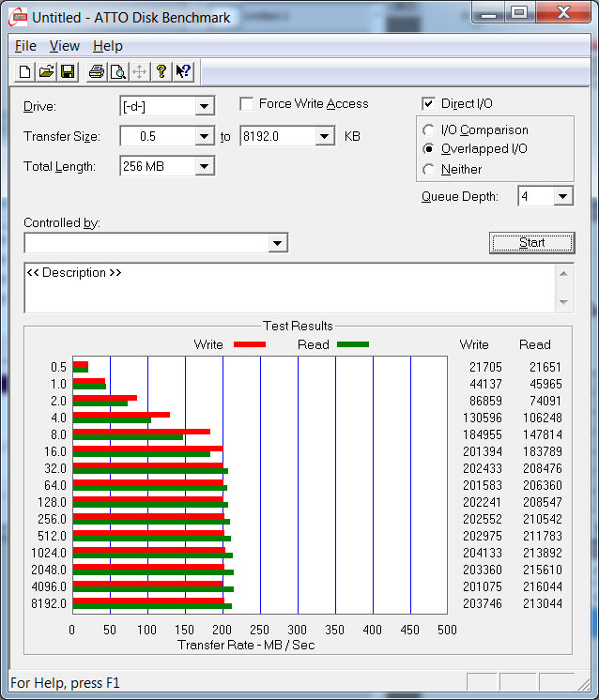Image resolution: width=599 pixels, height=700 pixels.
Task: Click Transfer Rate - MB / Sec axis label
Action: coord(246,645)
